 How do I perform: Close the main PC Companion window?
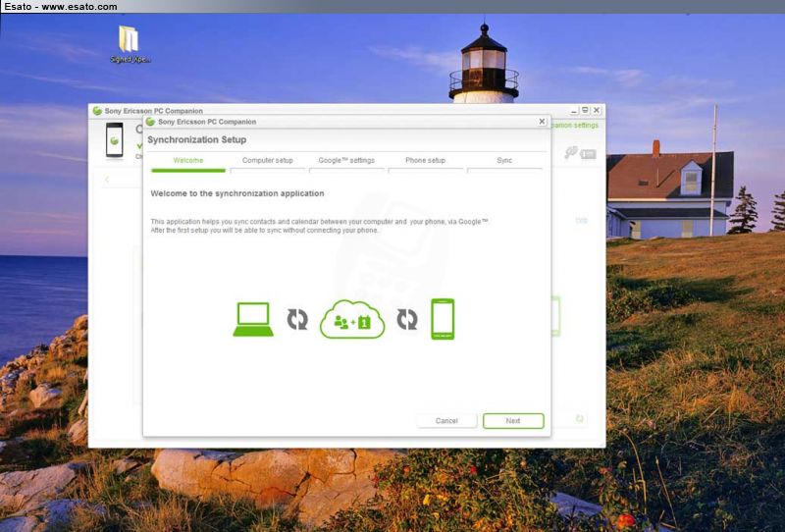pyautogui.click(x=597, y=110)
